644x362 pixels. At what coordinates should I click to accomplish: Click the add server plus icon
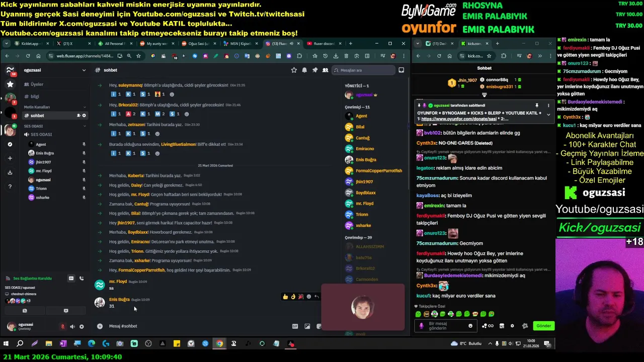click(10, 158)
